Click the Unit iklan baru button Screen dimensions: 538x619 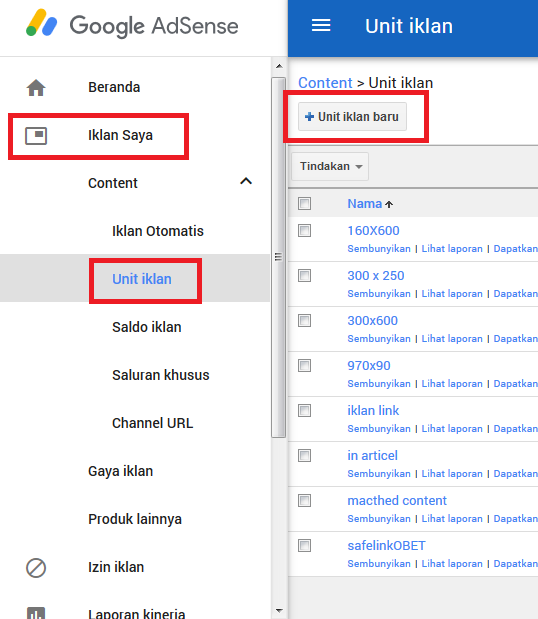[352, 116]
